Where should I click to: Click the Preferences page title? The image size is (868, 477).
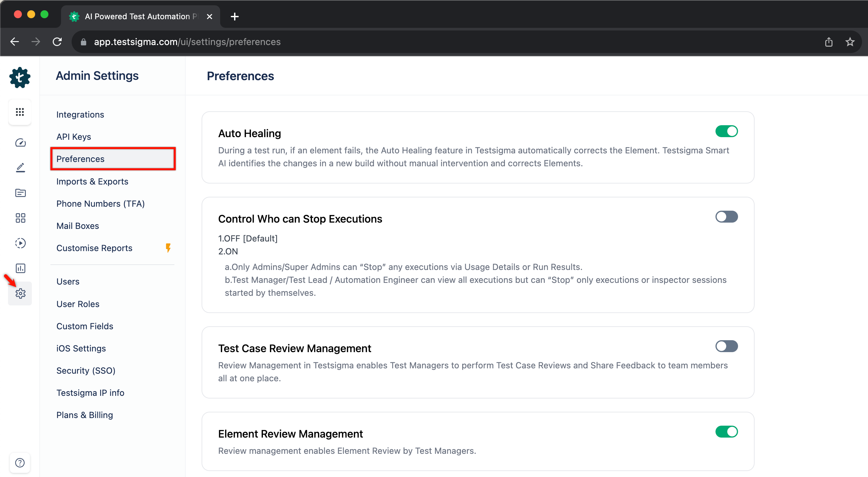click(x=240, y=76)
